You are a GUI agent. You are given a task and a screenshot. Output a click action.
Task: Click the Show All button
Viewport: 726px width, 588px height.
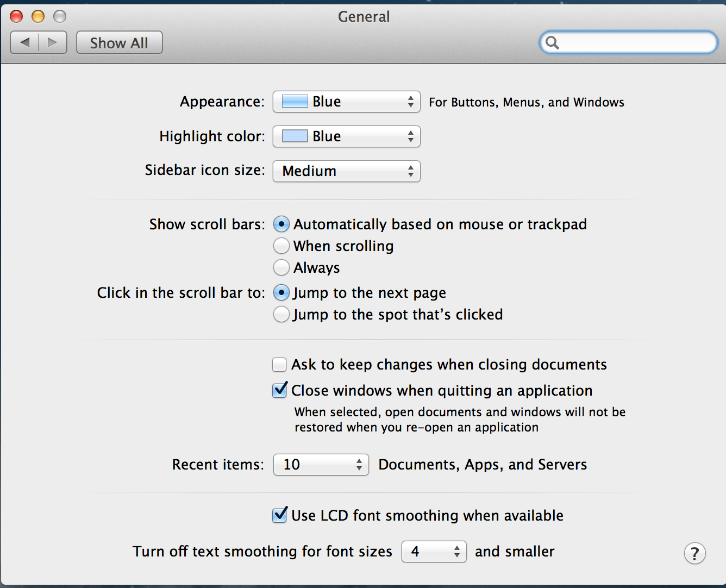click(x=119, y=42)
